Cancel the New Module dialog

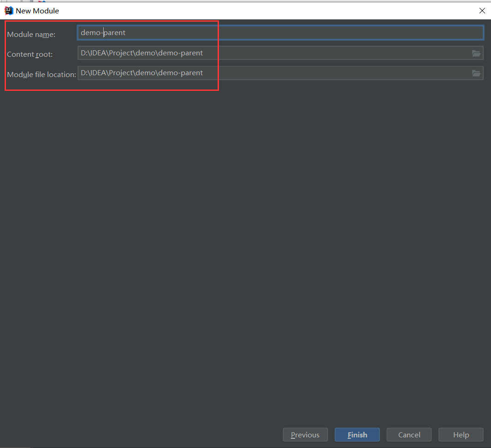click(409, 435)
